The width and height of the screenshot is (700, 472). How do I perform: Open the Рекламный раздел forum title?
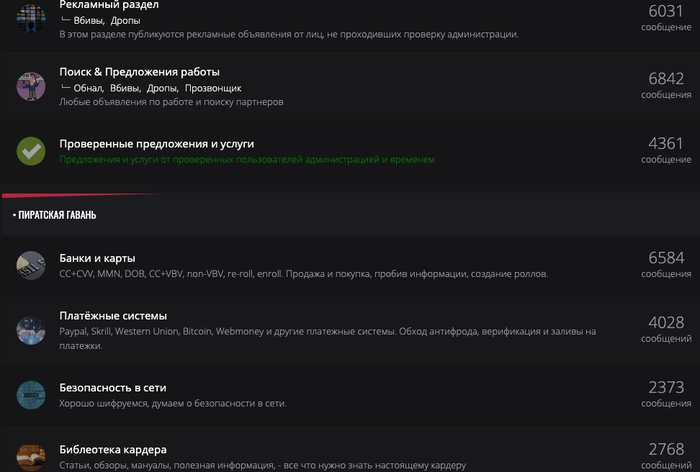(x=109, y=6)
